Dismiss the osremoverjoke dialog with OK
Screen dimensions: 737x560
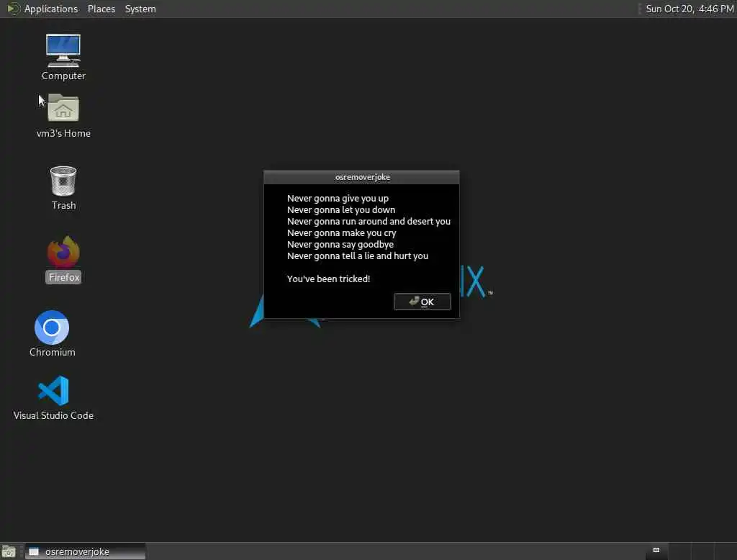pos(422,302)
